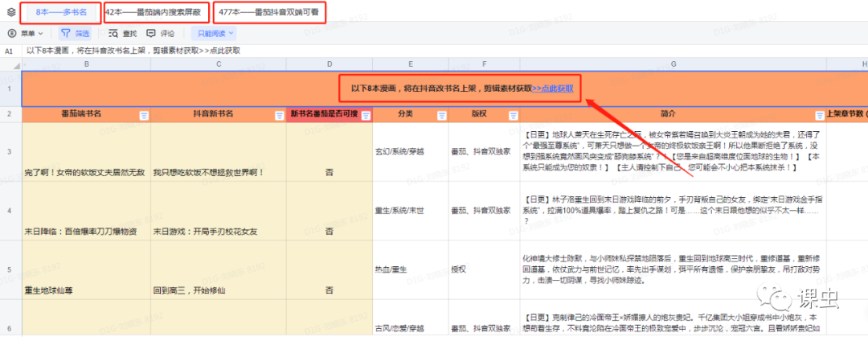Screen dimensions: 868x337
Task: Open filter dropdown for 分类 column
Action: coord(441,115)
